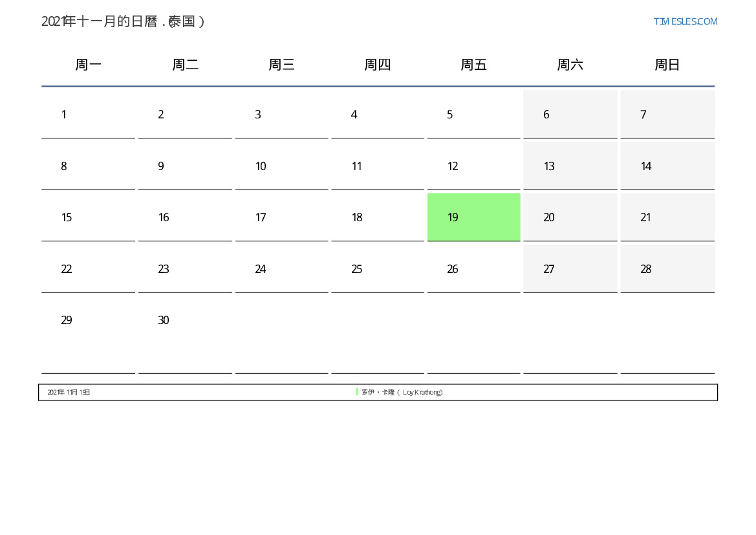Image resolution: width=756 pixels, height=535 pixels.
Task: Select the 周四 column header
Action: pyautogui.click(x=378, y=65)
